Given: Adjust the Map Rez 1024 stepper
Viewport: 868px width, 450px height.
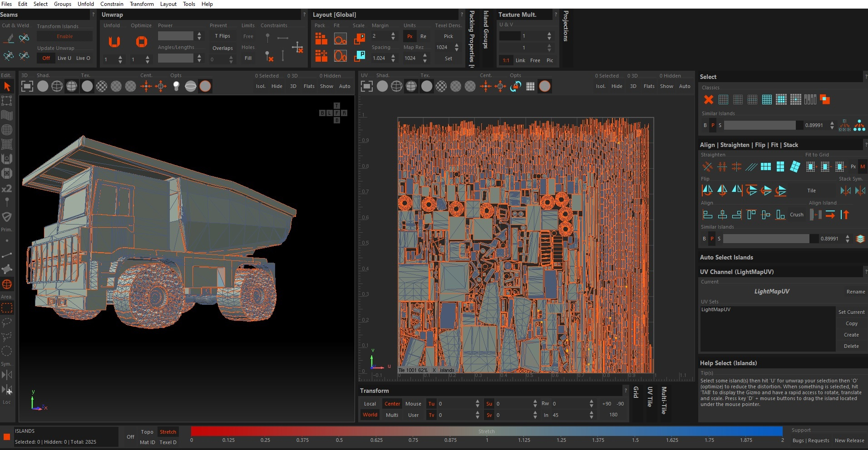Looking at the screenshot, I should click(x=424, y=58).
